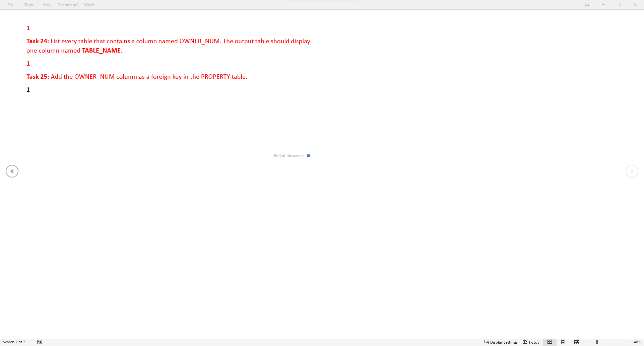Switch to Print Layout view
This screenshot has height=346, width=644.
[563, 342]
